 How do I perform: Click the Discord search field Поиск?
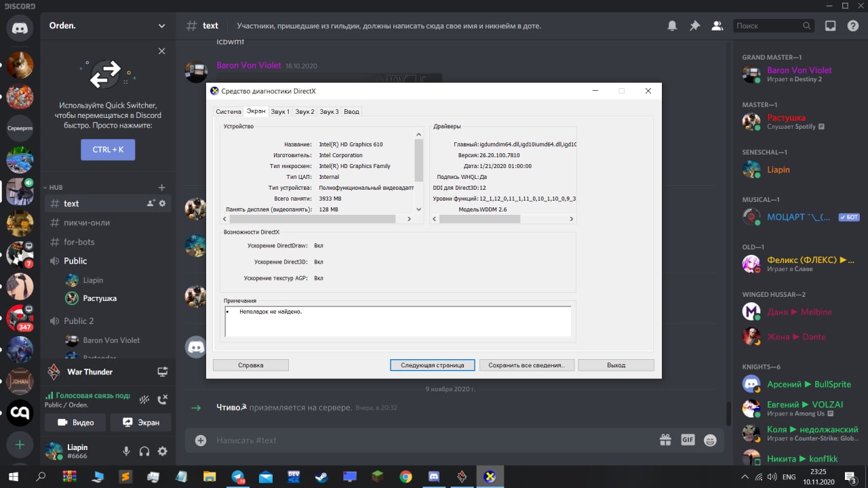pos(774,26)
